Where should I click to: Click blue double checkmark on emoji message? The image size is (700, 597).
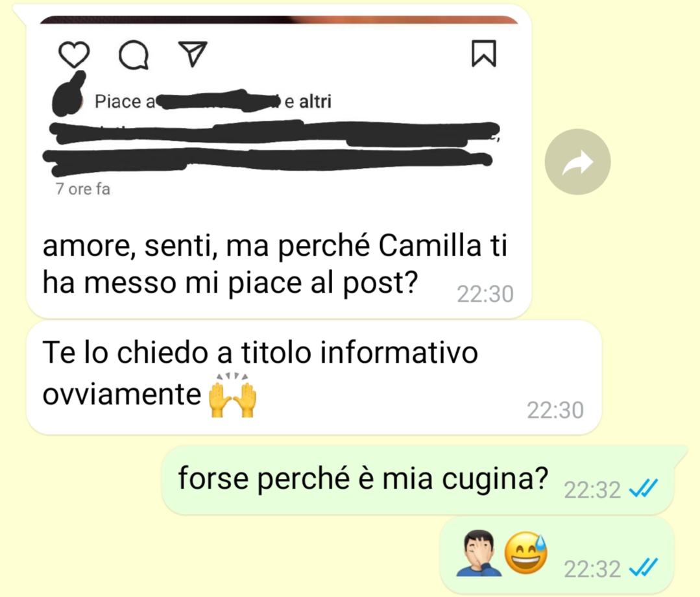click(643, 568)
